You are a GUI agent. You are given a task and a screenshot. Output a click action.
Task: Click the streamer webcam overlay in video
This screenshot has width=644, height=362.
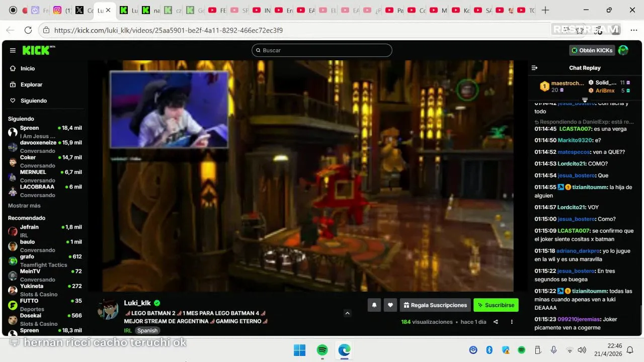coord(169,110)
